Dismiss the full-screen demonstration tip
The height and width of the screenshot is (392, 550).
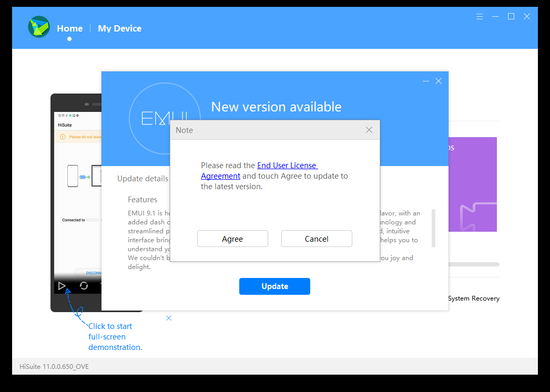(x=169, y=318)
